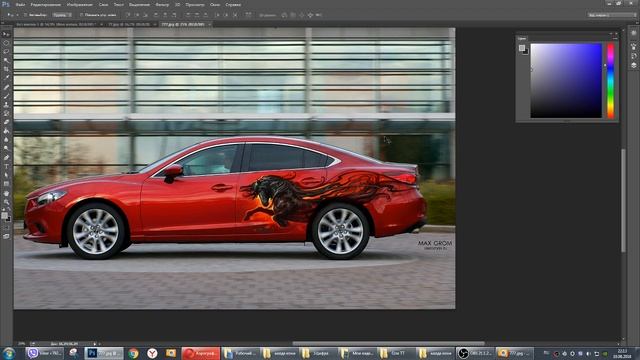Select the Path Selection tool
The width and height of the screenshot is (640, 360).
point(6,175)
